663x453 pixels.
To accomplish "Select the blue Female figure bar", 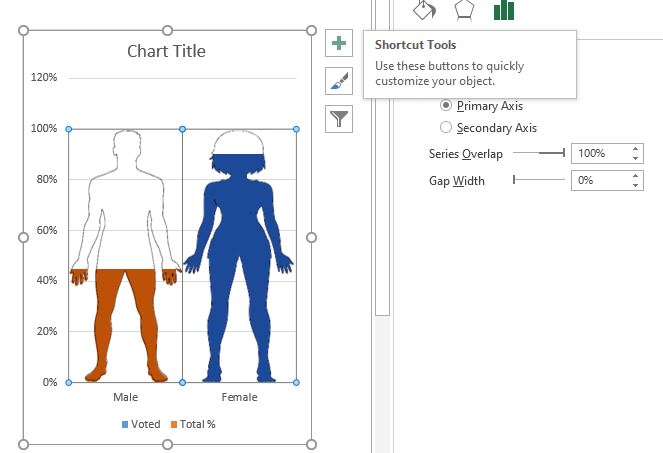I will (x=239, y=268).
